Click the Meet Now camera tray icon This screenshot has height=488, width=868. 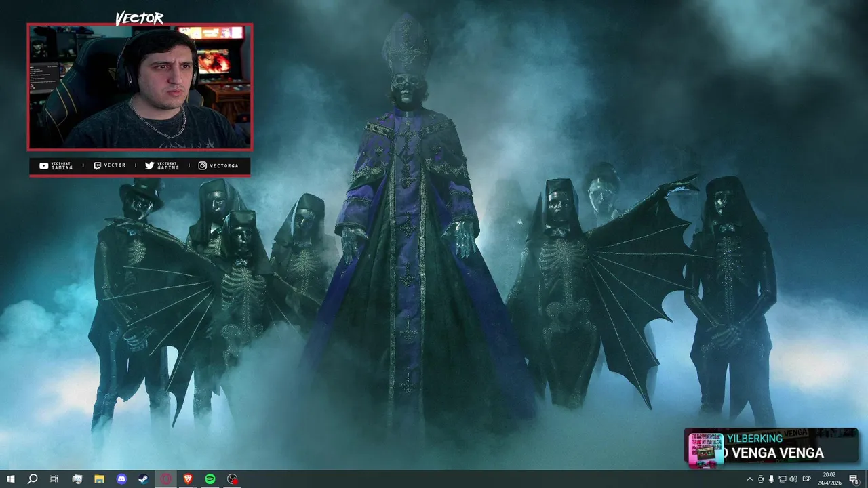760,479
